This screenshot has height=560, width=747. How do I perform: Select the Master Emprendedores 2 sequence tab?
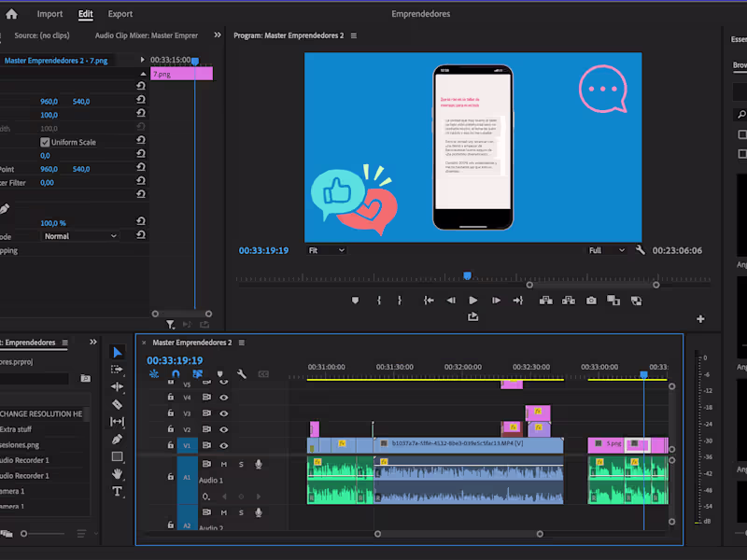[x=193, y=343]
